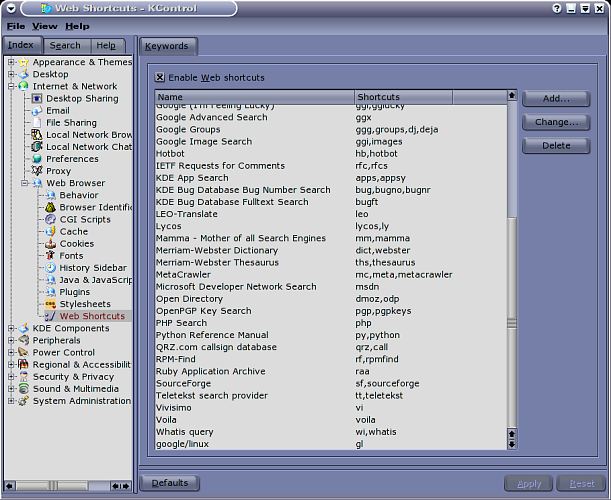Expand Security & Privacy tree node
Screen dimensions: 611x500
pyautogui.click(x=11, y=376)
